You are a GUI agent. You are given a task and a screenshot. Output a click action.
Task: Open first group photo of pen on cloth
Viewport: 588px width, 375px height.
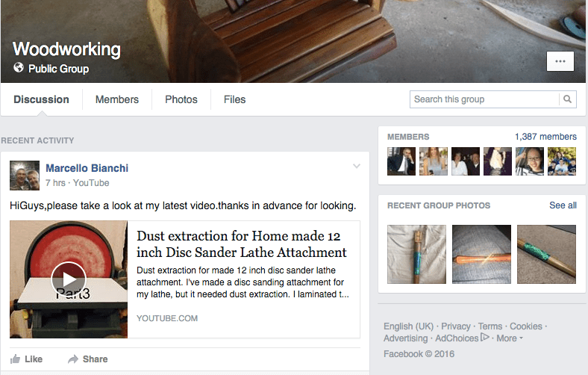(416, 254)
